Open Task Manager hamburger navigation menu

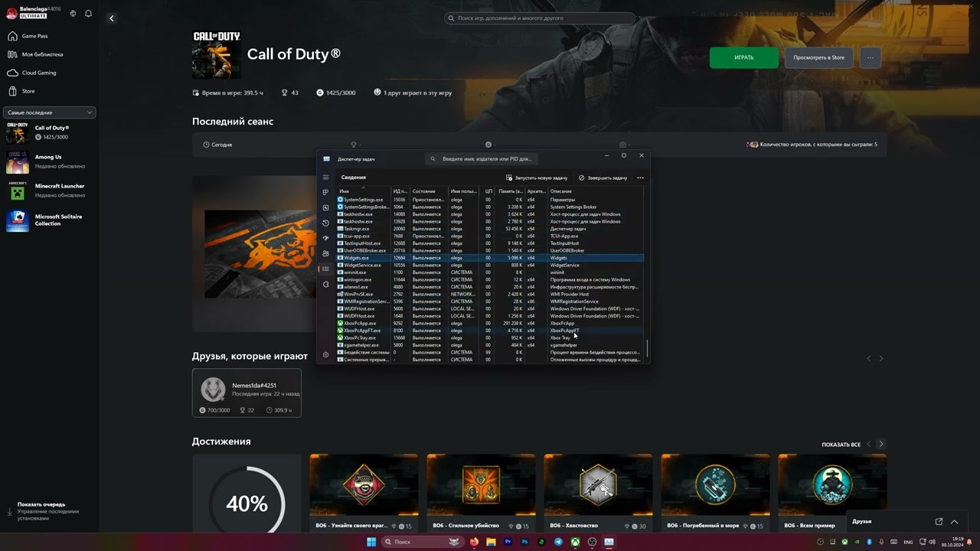[x=325, y=178]
